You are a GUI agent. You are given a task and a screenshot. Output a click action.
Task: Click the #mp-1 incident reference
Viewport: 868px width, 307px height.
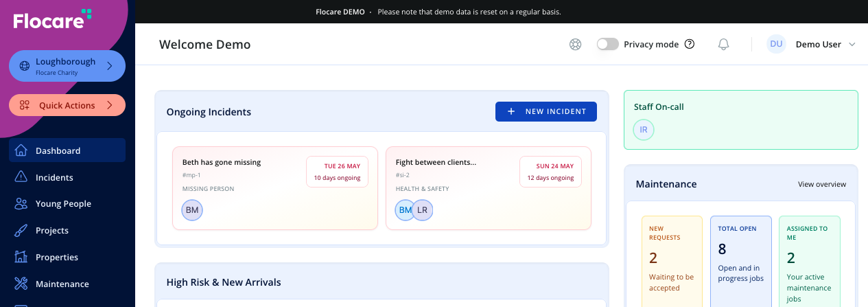191,175
